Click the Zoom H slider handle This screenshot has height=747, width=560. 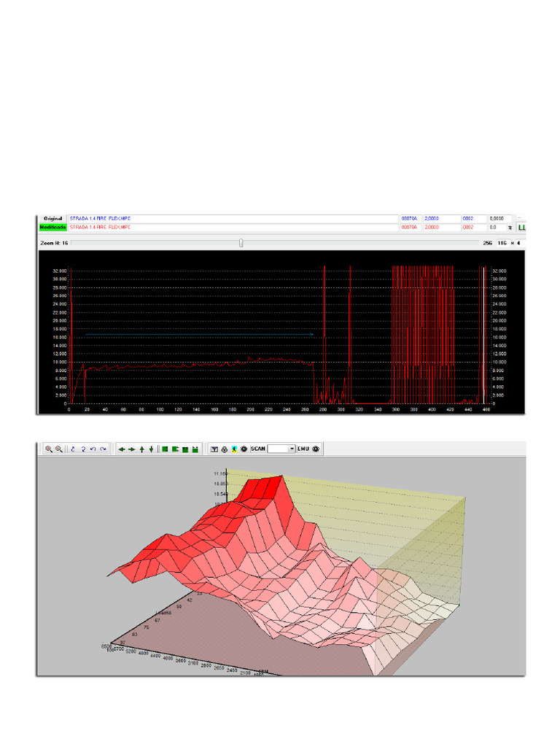click(x=241, y=243)
